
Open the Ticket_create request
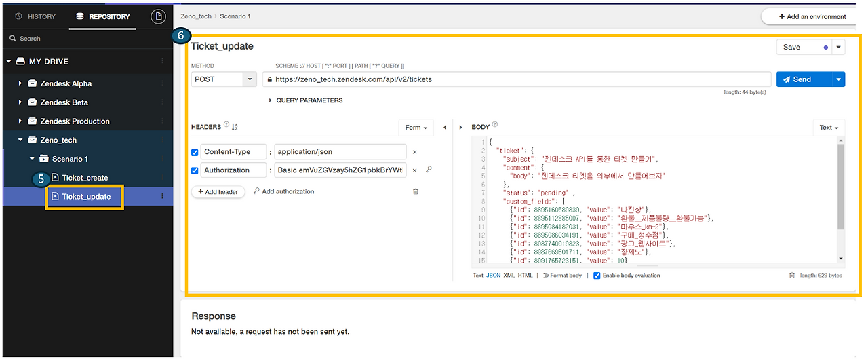click(85, 178)
